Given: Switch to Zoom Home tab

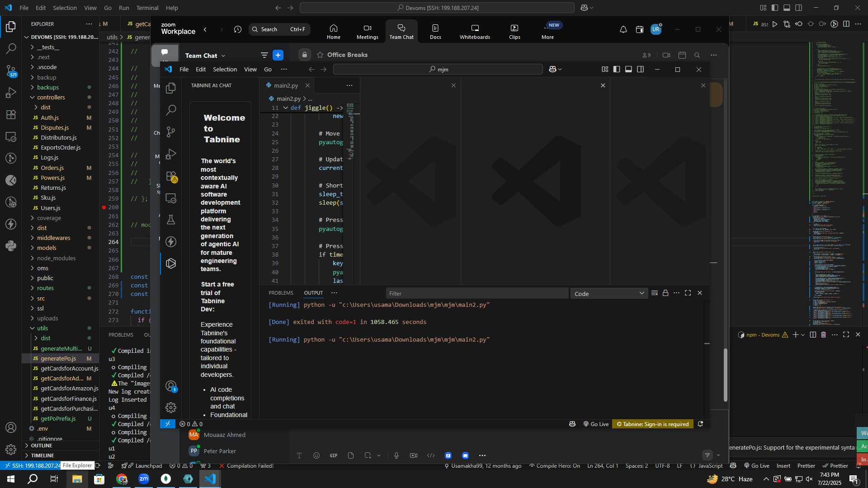Looking at the screenshot, I should [334, 32].
